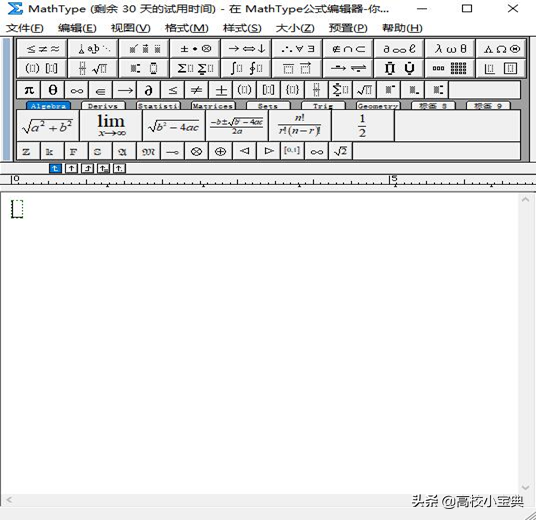The image size is (536, 520).
Task: Open the fraction and radical templates palette
Action: tap(93, 68)
